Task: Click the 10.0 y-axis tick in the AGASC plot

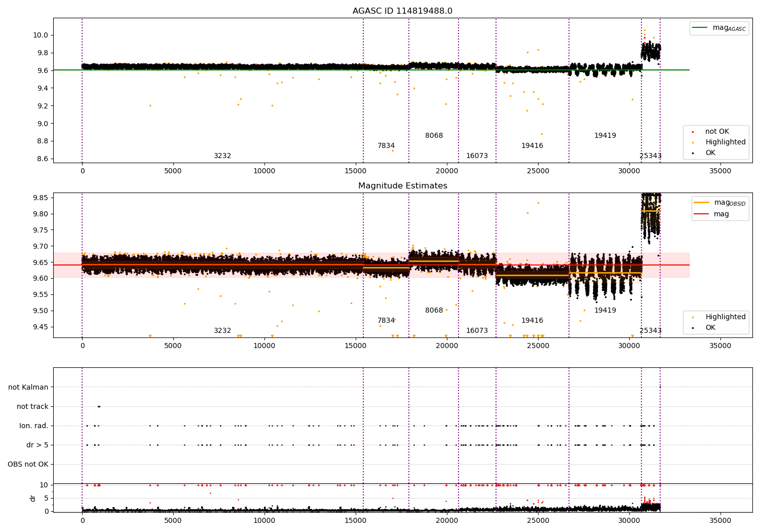Action: pos(41,35)
